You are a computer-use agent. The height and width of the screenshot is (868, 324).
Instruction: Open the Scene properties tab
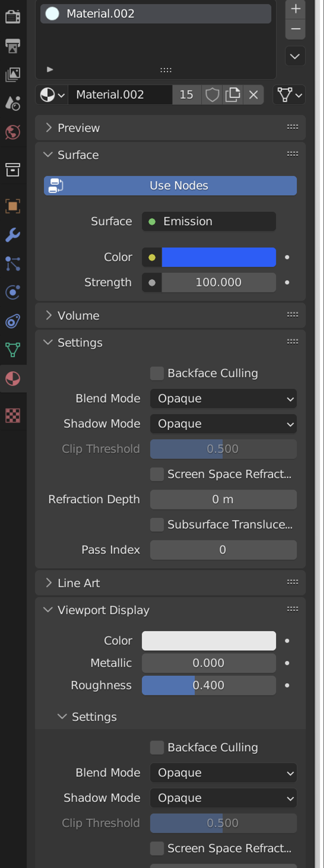(x=12, y=103)
